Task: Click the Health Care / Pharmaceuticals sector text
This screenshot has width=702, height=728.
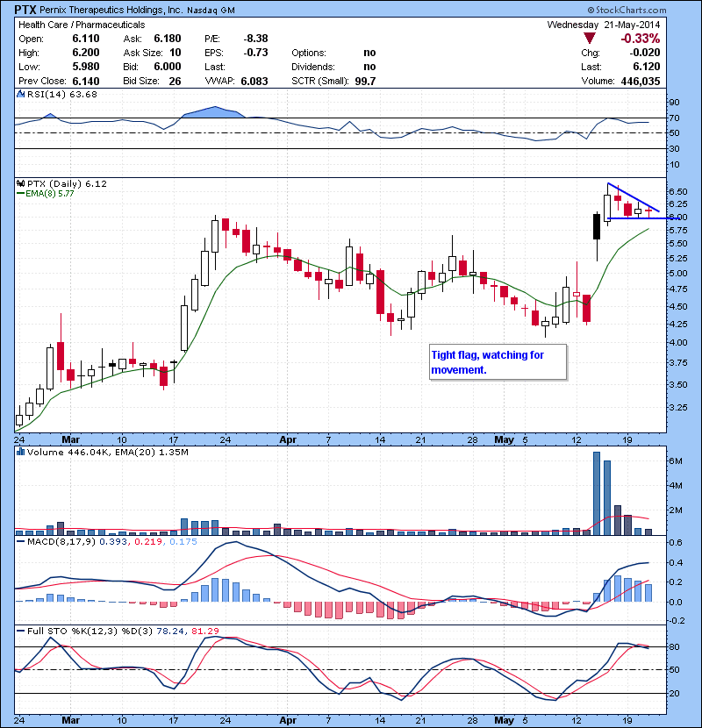Action: (x=82, y=25)
